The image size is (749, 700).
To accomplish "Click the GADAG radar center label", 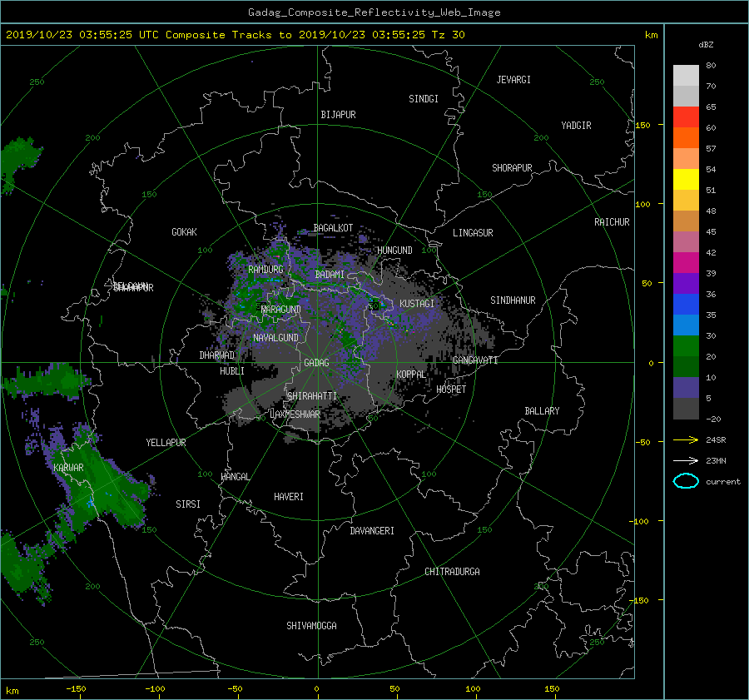I will (317, 363).
